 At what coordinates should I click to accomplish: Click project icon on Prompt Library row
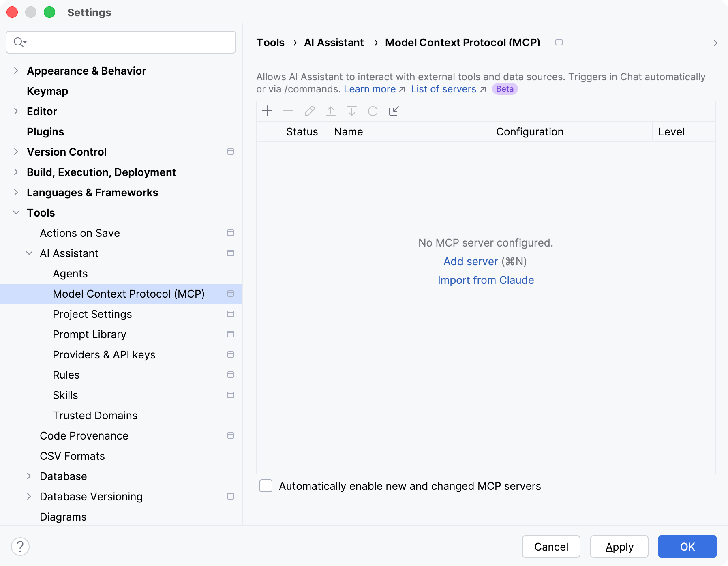[x=231, y=334]
